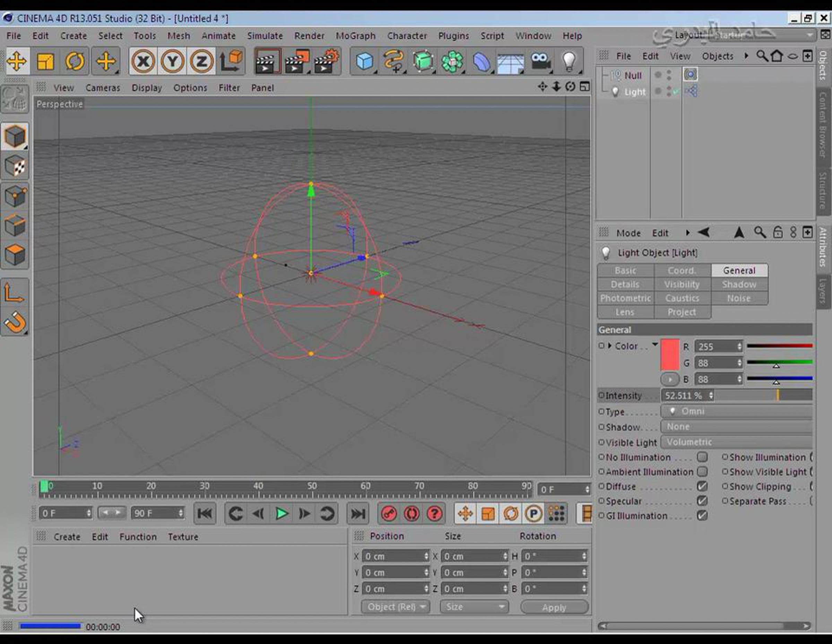Screen dimensions: 832x644
Task: Select the Null object in tree
Action: 632,76
